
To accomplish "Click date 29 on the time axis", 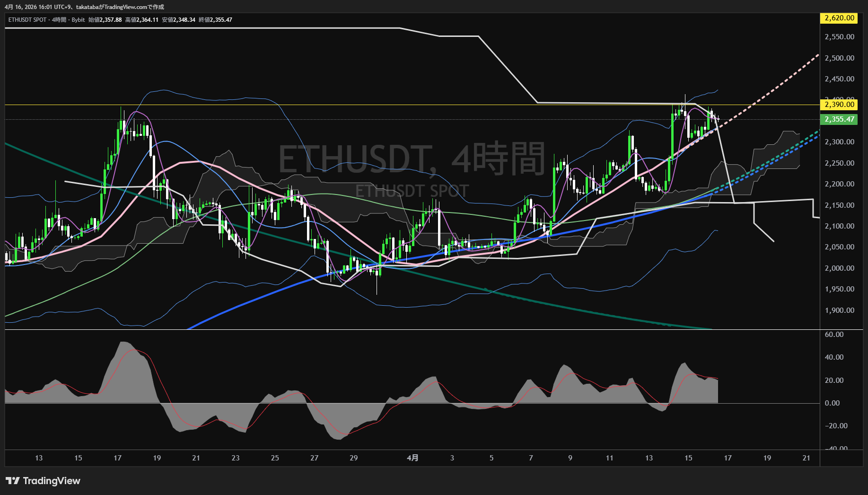I will [x=353, y=458].
